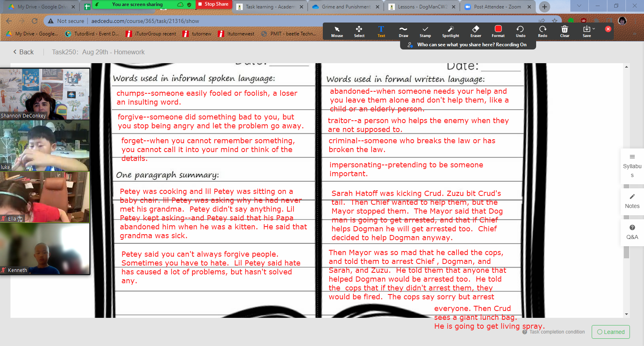
Task: Open the Syllabus side panel
Action: click(632, 166)
